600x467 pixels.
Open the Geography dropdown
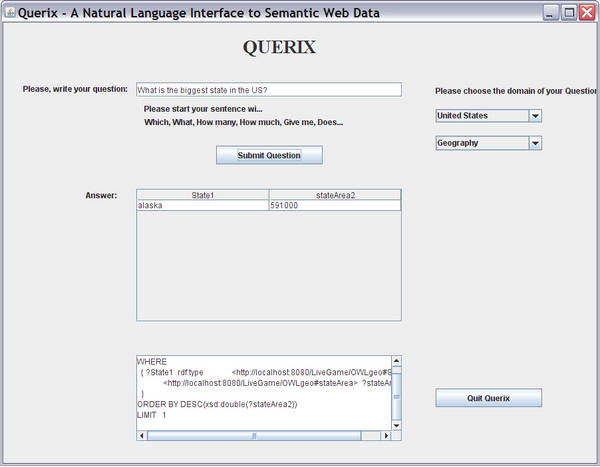[535, 143]
